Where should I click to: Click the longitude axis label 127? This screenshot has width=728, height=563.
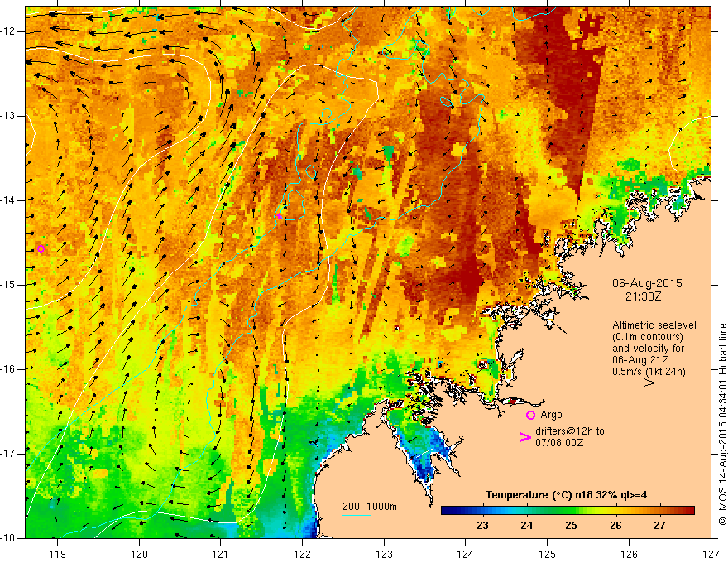tap(711, 554)
